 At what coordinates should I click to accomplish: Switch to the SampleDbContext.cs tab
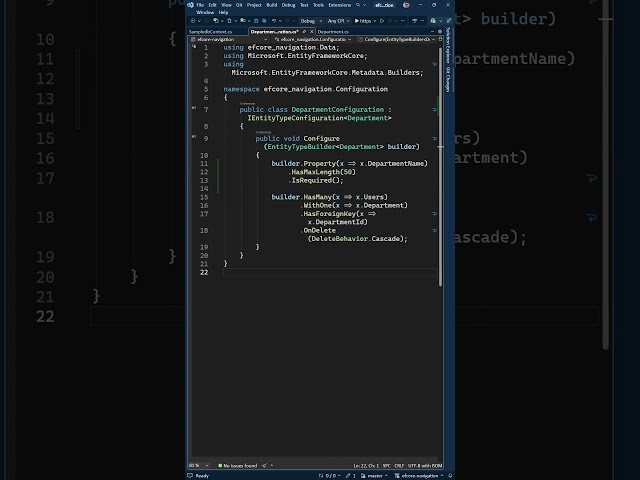coord(211,32)
